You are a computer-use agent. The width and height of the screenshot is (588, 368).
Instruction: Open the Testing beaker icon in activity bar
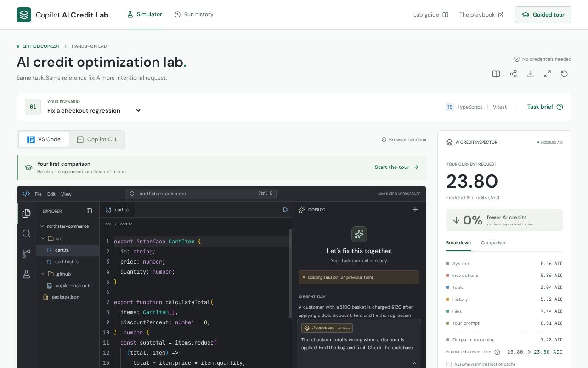(26, 274)
